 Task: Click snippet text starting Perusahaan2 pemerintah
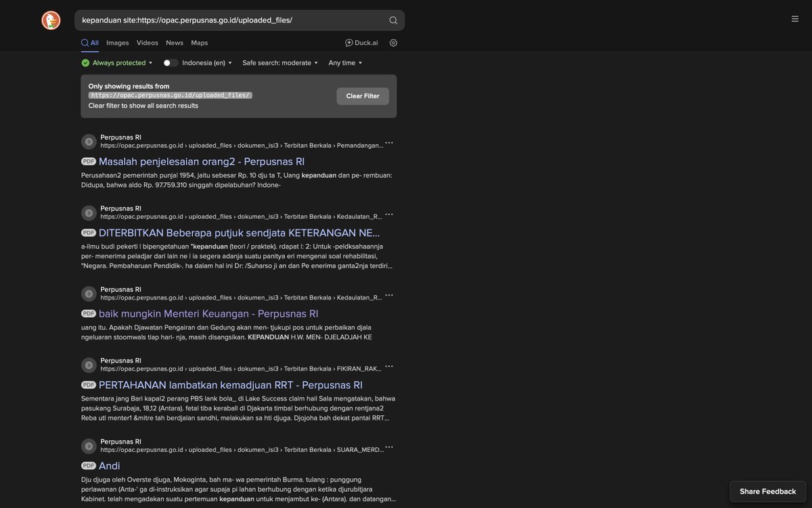[237, 180]
